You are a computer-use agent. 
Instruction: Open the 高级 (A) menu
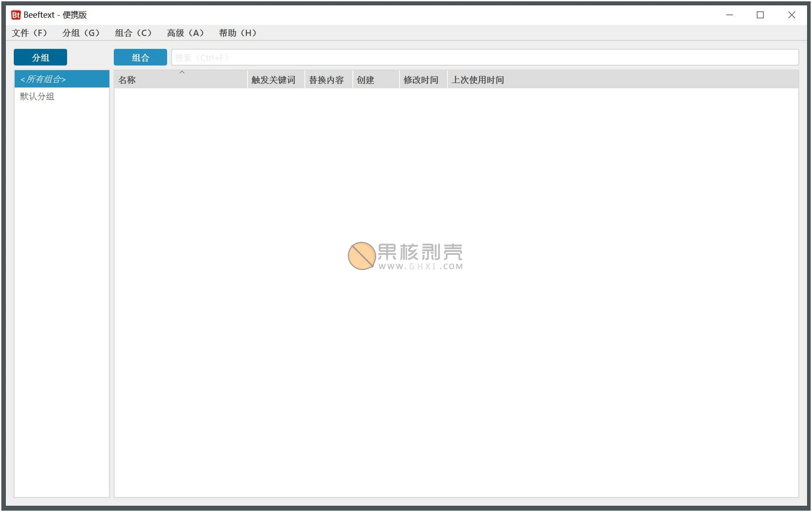point(185,33)
